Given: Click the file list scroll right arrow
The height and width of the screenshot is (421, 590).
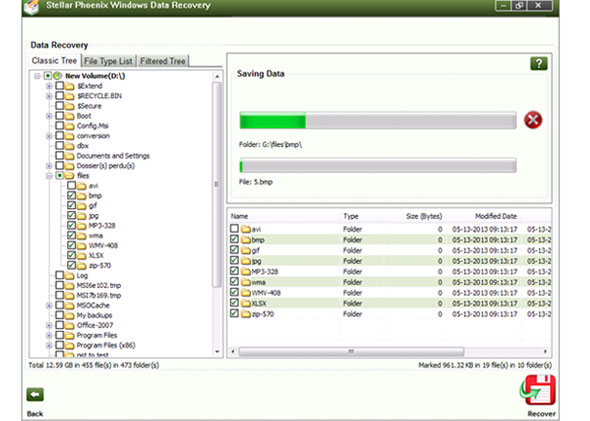Looking at the screenshot, I should pos(545,351).
